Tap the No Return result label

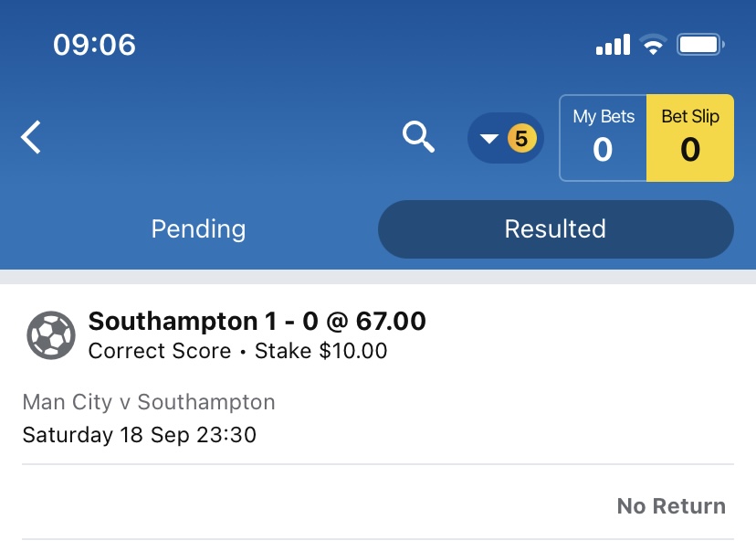point(671,506)
